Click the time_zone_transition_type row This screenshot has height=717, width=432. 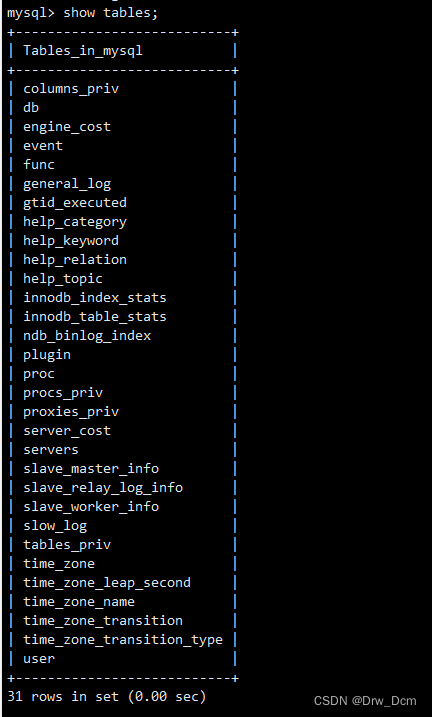tap(123, 640)
